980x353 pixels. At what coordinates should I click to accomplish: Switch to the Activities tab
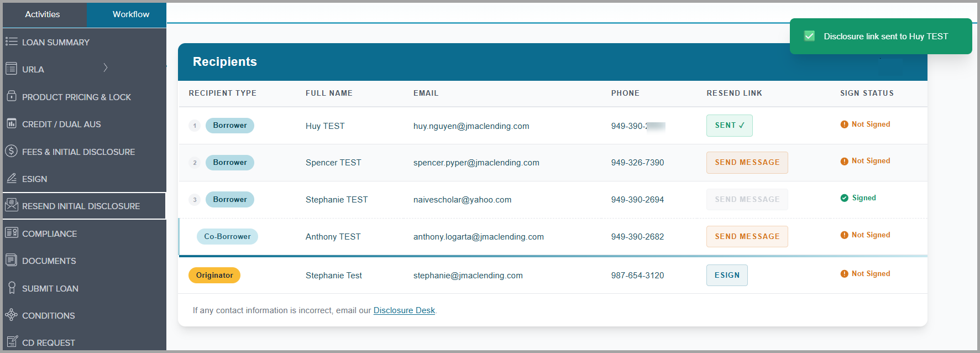tap(43, 14)
